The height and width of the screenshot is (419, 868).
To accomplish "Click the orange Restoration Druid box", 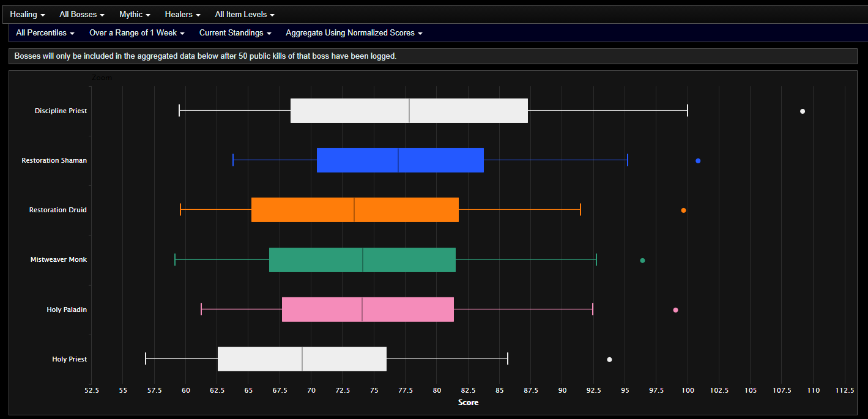I will pos(355,210).
